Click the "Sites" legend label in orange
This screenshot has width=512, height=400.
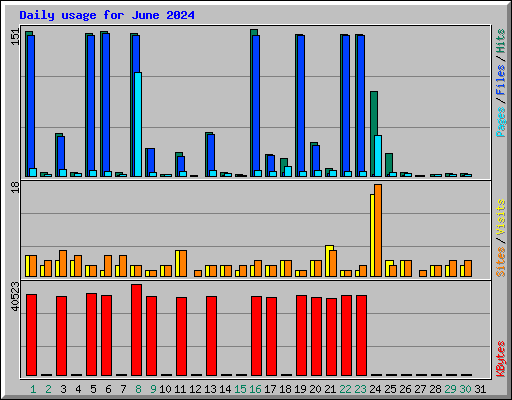[x=500, y=262]
